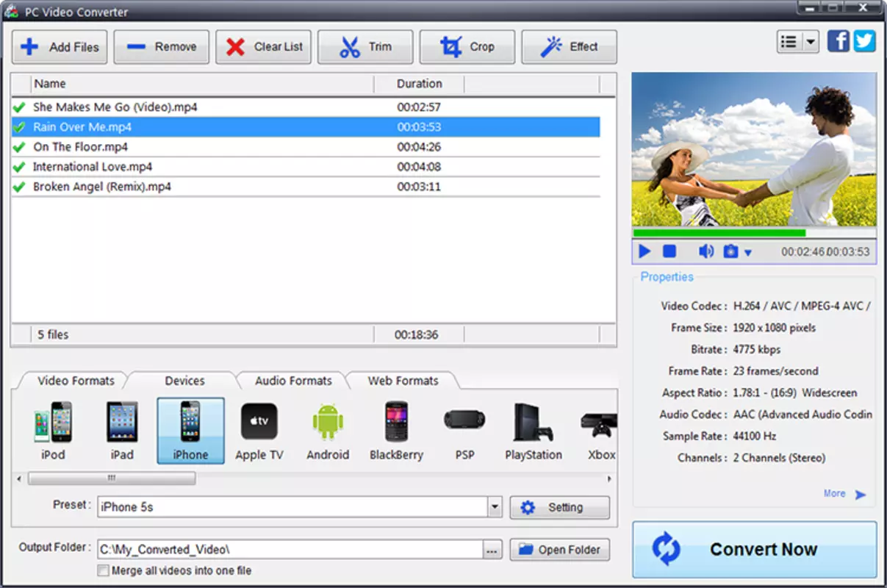Image resolution: width=887 pixels, height=588 pixels.
Task: Sort by the Duration column header
Action: [x=420, y=84]
